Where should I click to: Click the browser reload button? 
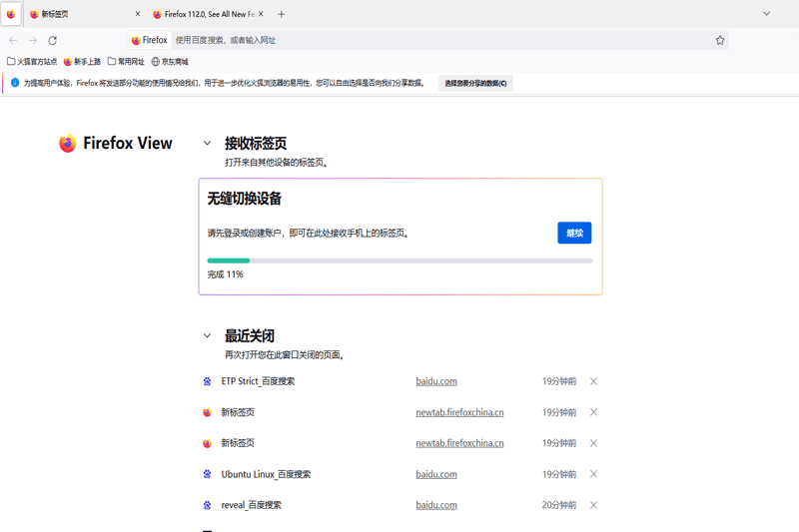pos(52,40)
